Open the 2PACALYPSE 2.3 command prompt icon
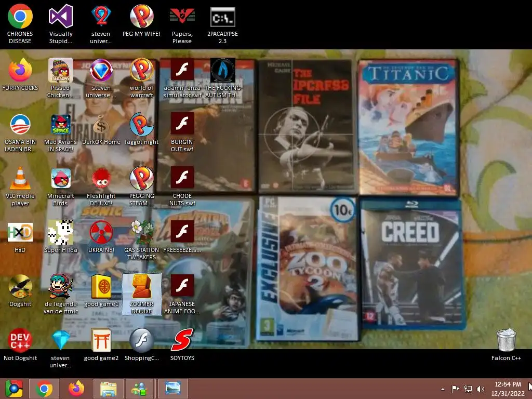 222,24
